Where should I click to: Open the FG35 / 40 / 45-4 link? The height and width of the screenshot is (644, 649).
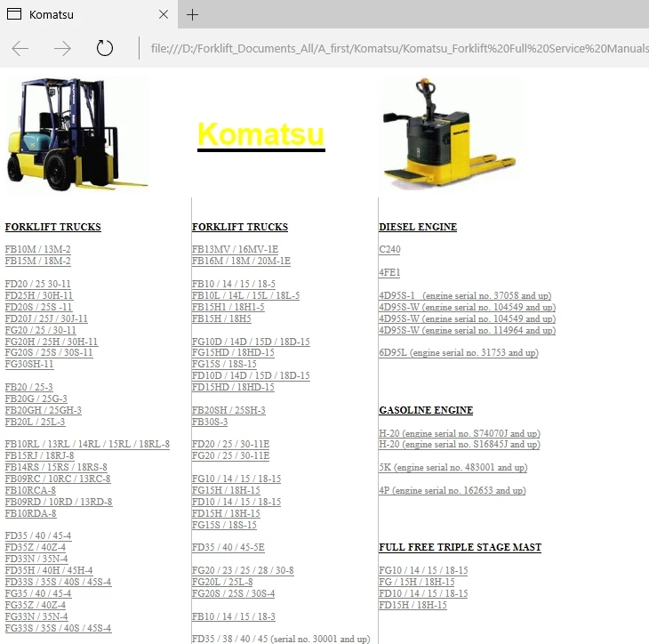(x=38, y=594)
